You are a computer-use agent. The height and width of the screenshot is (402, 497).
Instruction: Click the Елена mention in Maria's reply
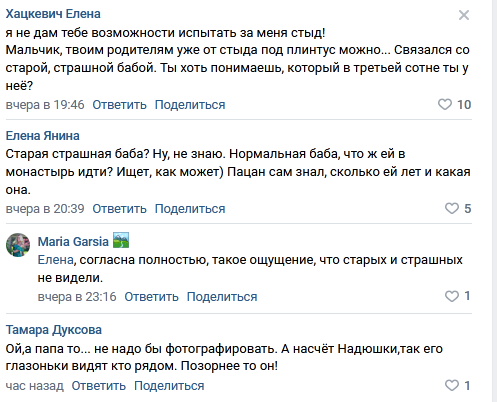coord(55,259)
